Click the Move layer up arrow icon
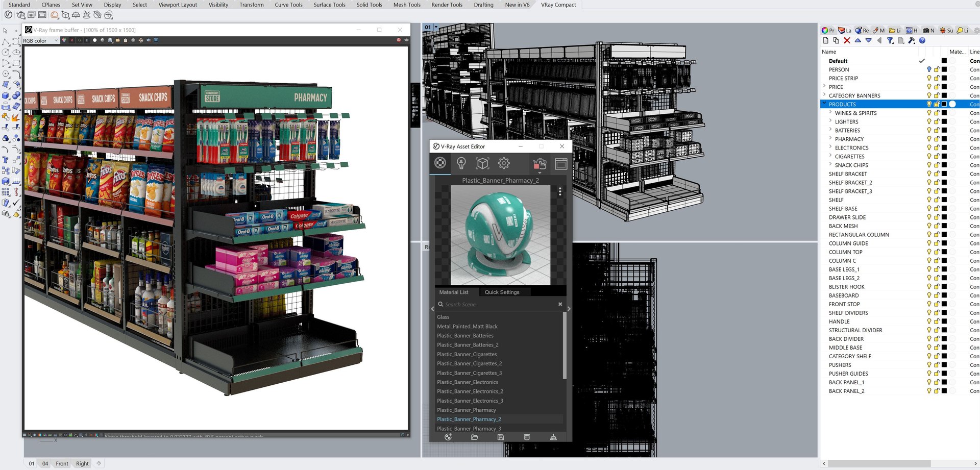This screenshot has width=980, height=470. pos(857,40)
